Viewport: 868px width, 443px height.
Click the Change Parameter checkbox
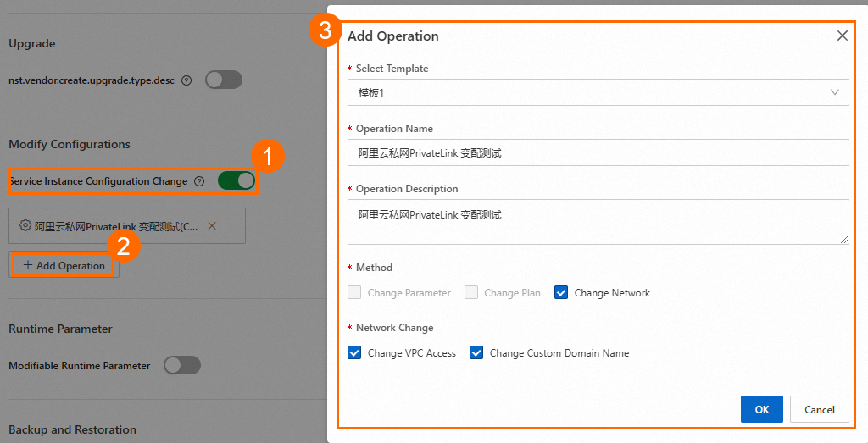tap(354, 292)
